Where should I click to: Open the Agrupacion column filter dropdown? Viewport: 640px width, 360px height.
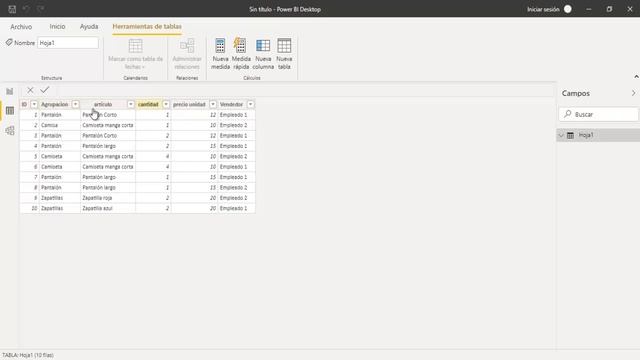point(76,104)
